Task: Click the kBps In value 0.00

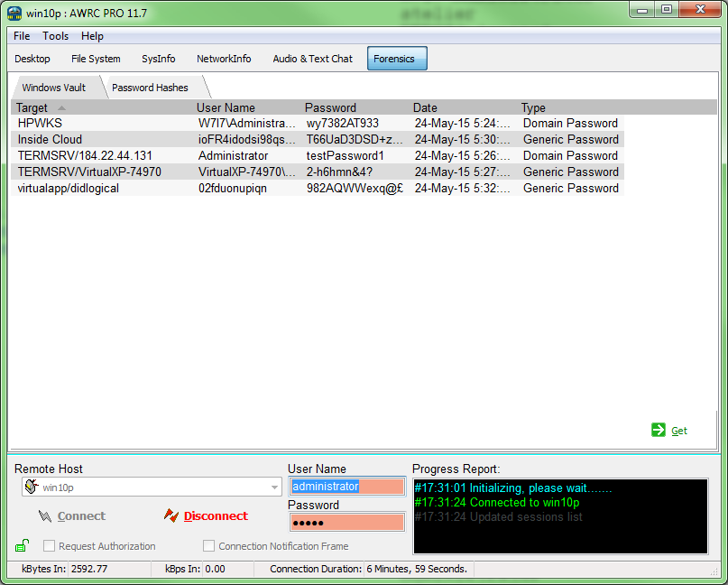Action: [x=215, y=569]
